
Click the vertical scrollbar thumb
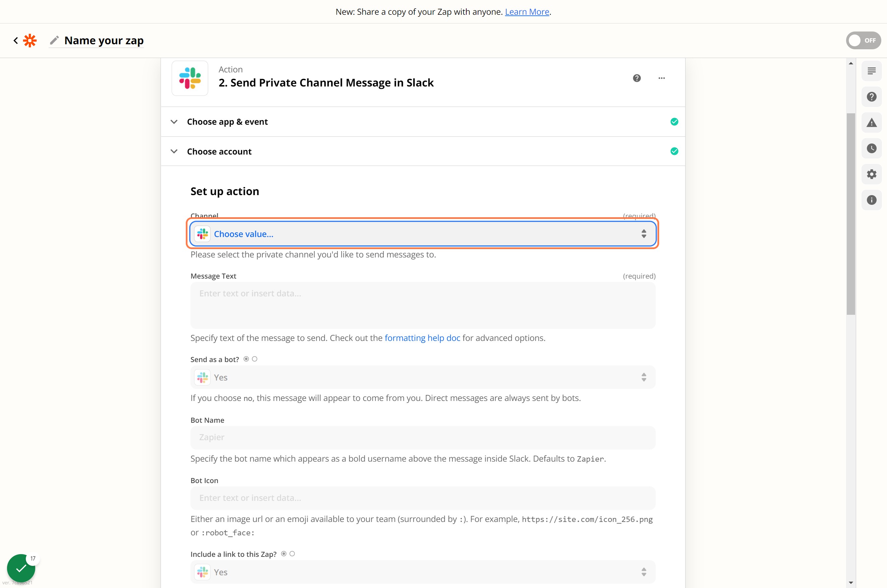click(851, 214)
